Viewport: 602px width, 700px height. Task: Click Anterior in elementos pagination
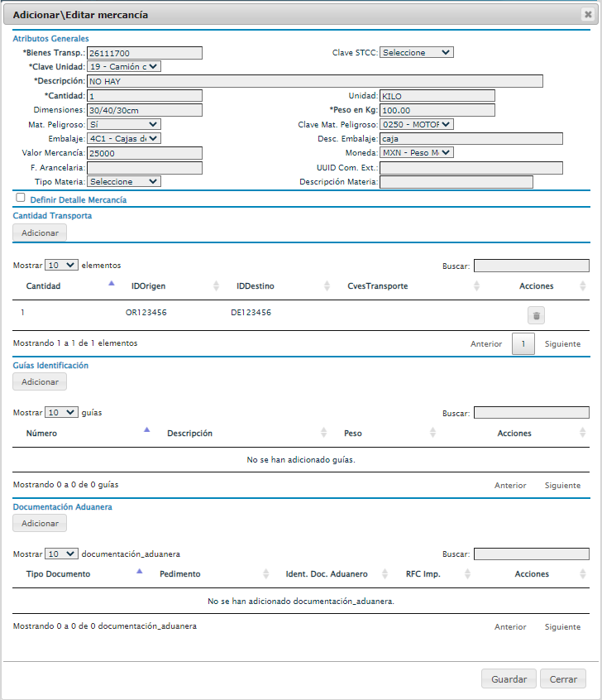(486, 343)
